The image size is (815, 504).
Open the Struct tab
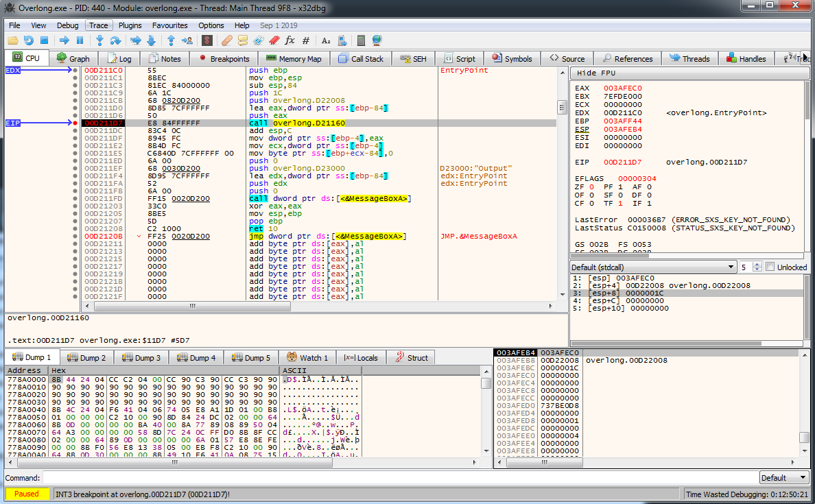(x=411, y=357)
